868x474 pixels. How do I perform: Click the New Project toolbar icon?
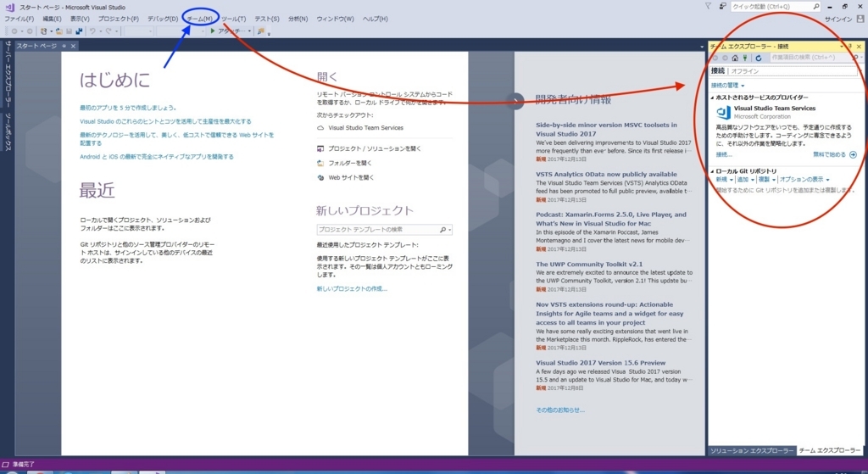(x=44, y=31)
